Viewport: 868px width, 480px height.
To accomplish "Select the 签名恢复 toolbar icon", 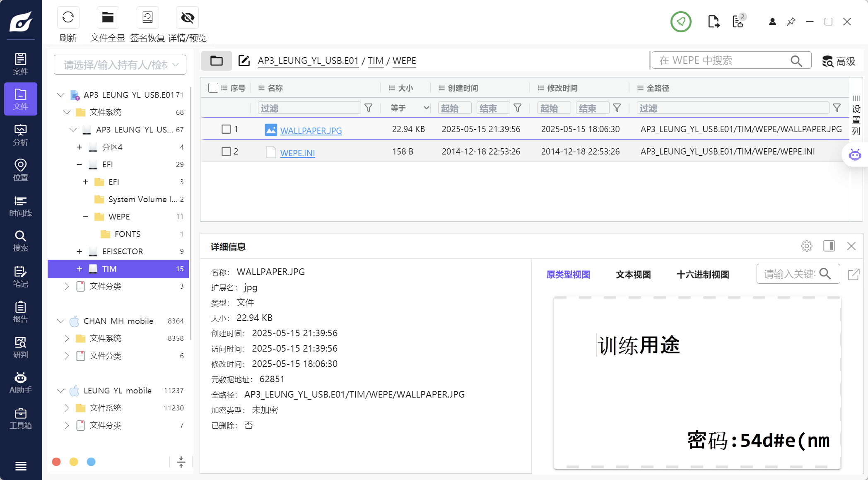I will click(147, 18).
